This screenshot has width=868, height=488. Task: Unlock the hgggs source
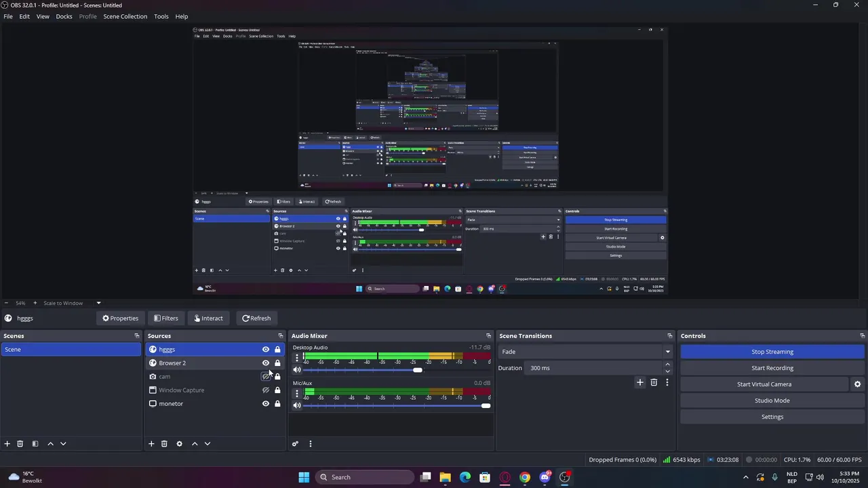277,350
